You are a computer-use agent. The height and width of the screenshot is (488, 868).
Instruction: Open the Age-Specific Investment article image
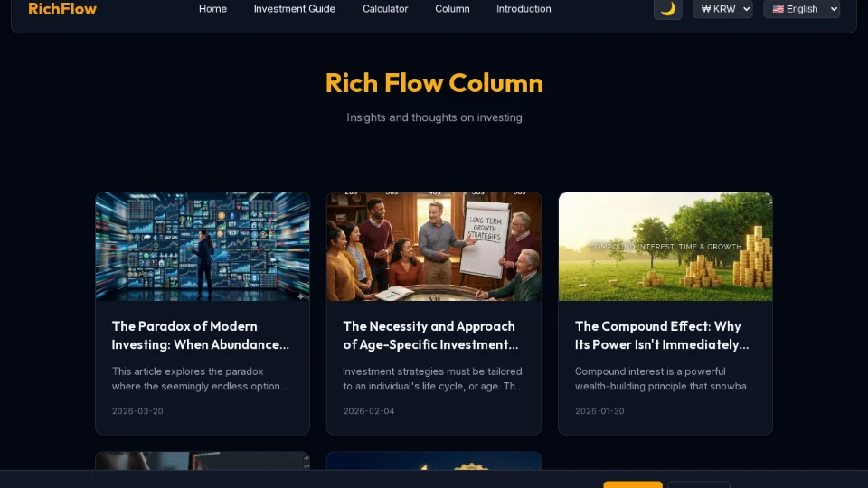click(434, 247)
